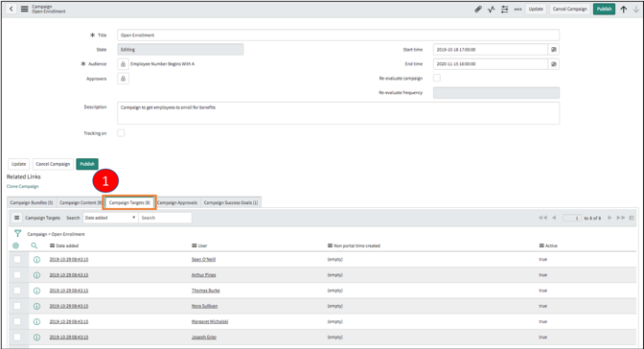
Task: Click Cancel Campaign in the header
Action: coord(569,9)
